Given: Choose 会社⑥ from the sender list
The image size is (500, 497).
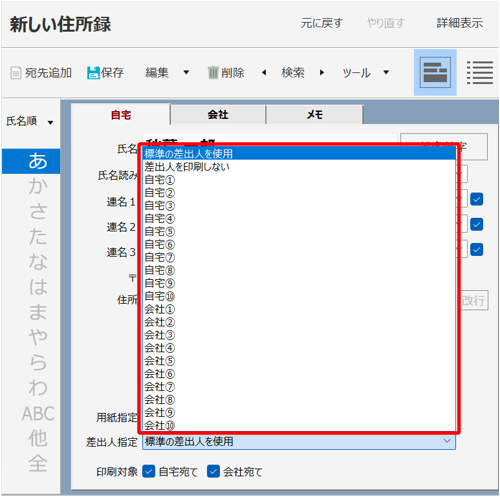Looking at the screenshot, I should [299, 374].
